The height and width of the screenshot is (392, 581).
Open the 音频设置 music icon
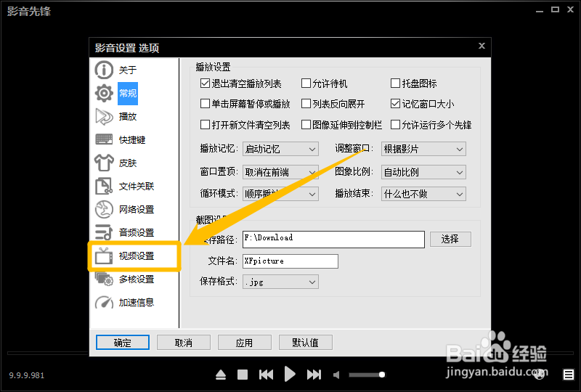[104, 232]
